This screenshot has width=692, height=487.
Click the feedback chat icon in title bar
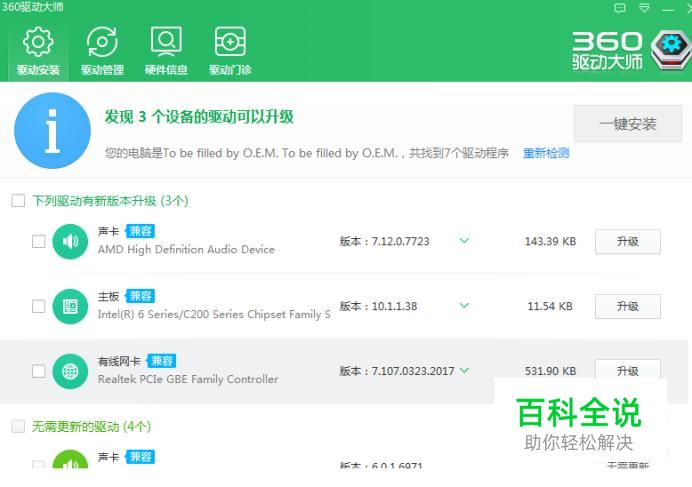coord(620,8)
